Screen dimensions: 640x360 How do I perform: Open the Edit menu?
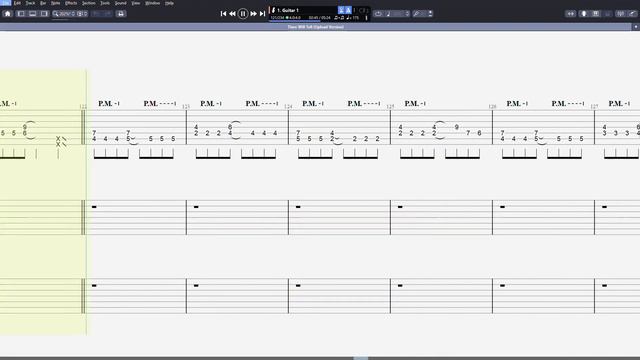tap(17, 3)
